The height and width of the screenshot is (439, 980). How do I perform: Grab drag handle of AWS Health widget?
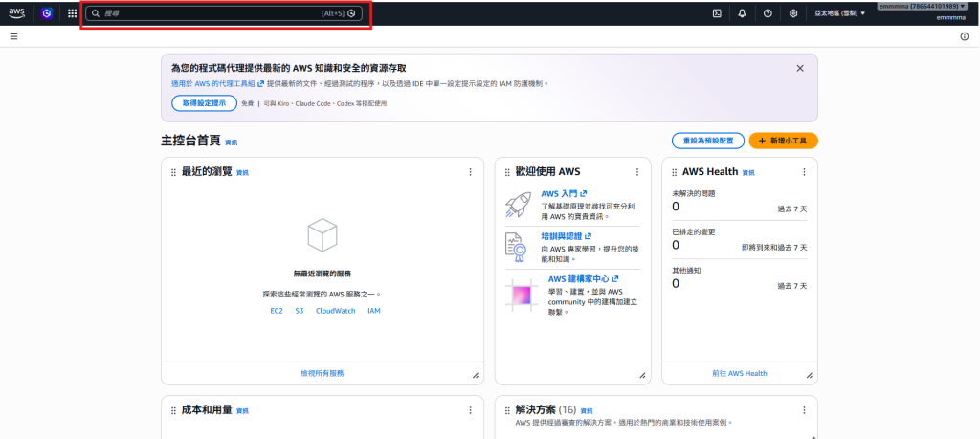point(675,172)
